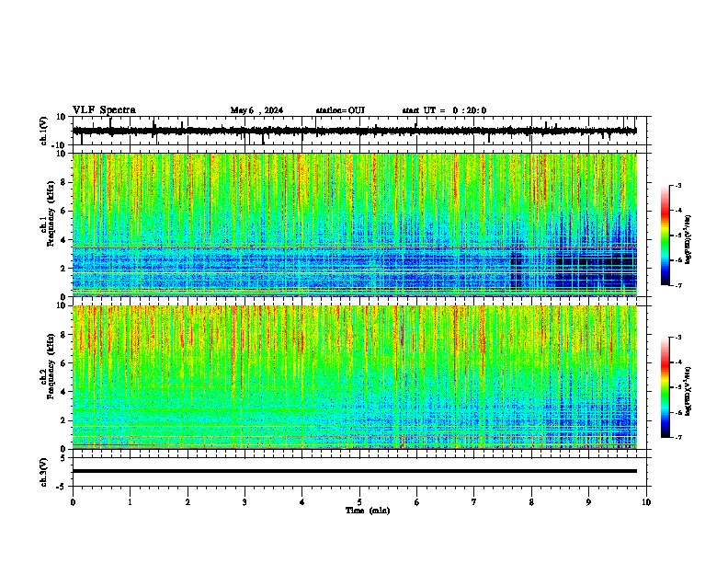Click the flat ch.3 voltage trace

pos(355,471)
